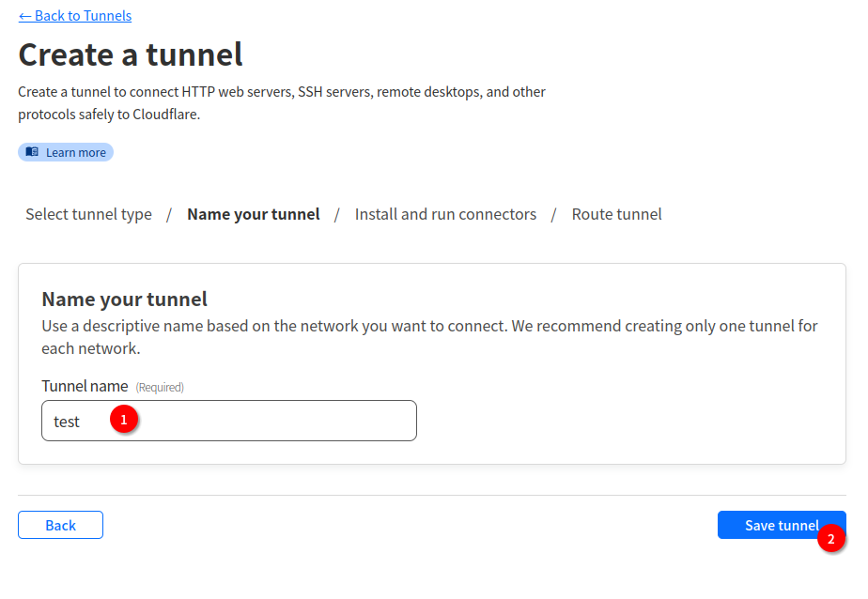This screenshot has width=868, height=599.
Task: Click the Name your tunnel card heading
Action: pyautogui.click(x=124, y=299)
